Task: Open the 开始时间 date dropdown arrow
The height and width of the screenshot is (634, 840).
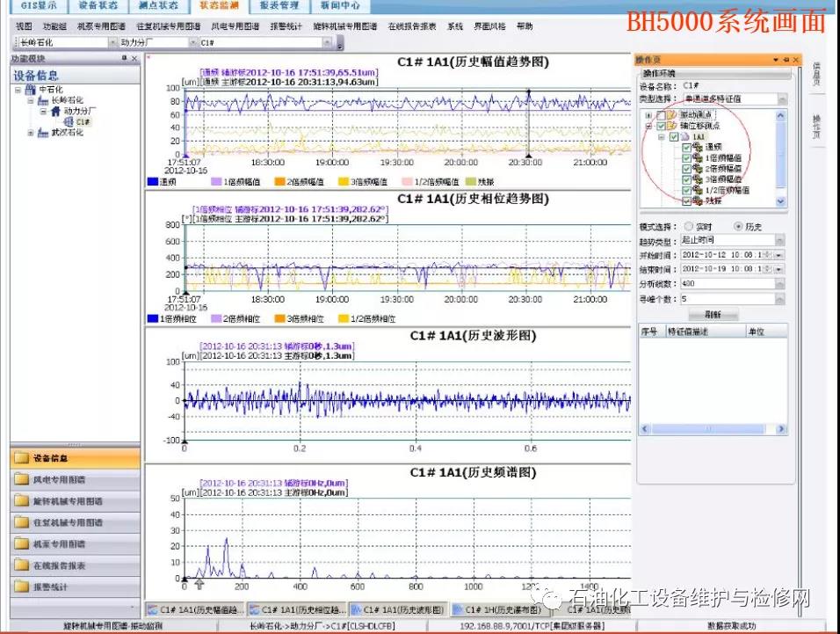Action: pyautogui.click(x=780, y=255)
